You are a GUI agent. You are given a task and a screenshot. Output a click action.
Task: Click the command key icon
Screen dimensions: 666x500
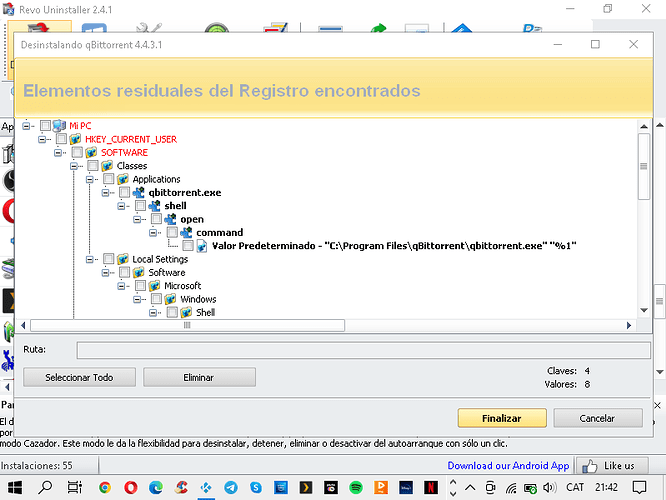pyautogui.click(x=186, y=232)
